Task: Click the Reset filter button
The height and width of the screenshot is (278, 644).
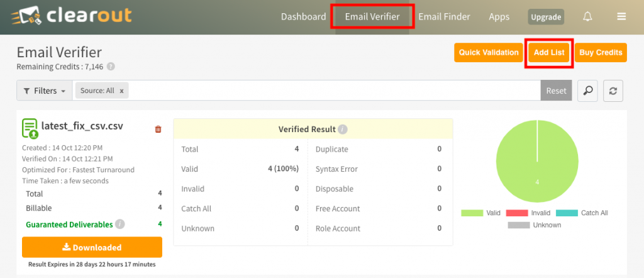Action: [556, 91]
